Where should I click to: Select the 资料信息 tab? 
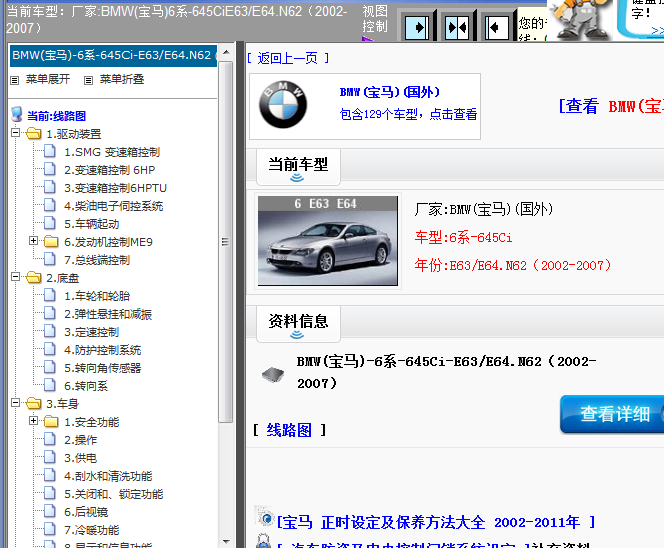tap(298, 324)
